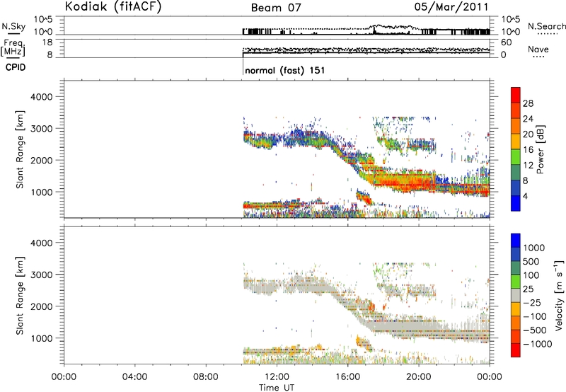Click the 'N.Search' legend label
The image size is (566, 392).
[546, 26]
